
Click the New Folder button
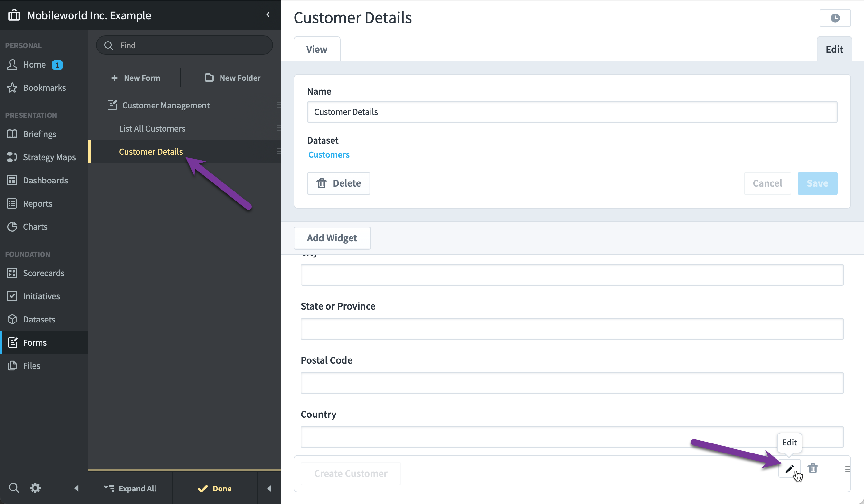[x=232, y=78]
